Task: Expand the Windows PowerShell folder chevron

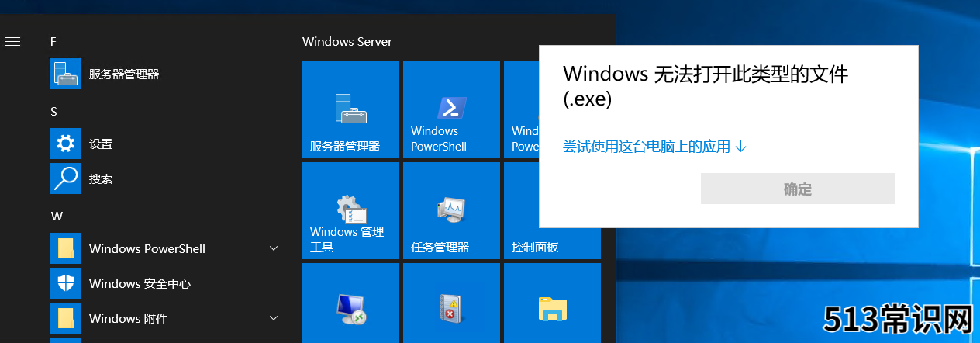Action: [x=273, y=248]
